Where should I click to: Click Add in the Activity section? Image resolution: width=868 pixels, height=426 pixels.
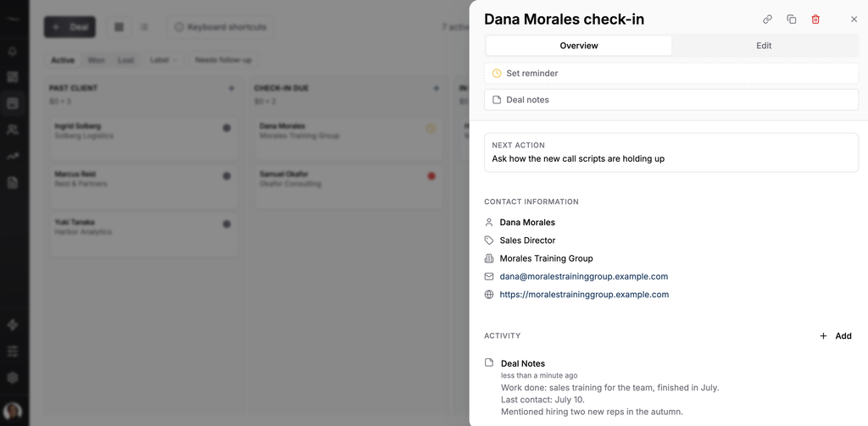click(836, 336)
